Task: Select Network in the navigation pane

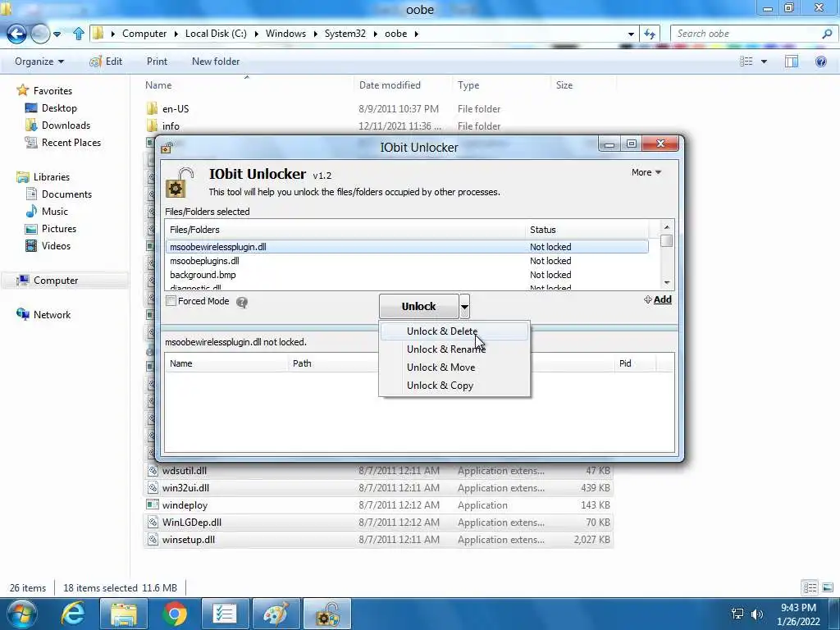Action: (x=52, y=314)
